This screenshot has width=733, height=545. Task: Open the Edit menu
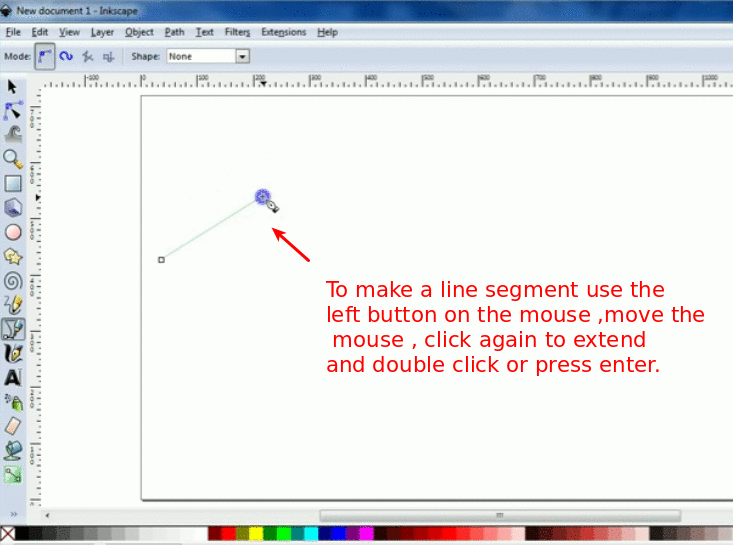[40, 32]
